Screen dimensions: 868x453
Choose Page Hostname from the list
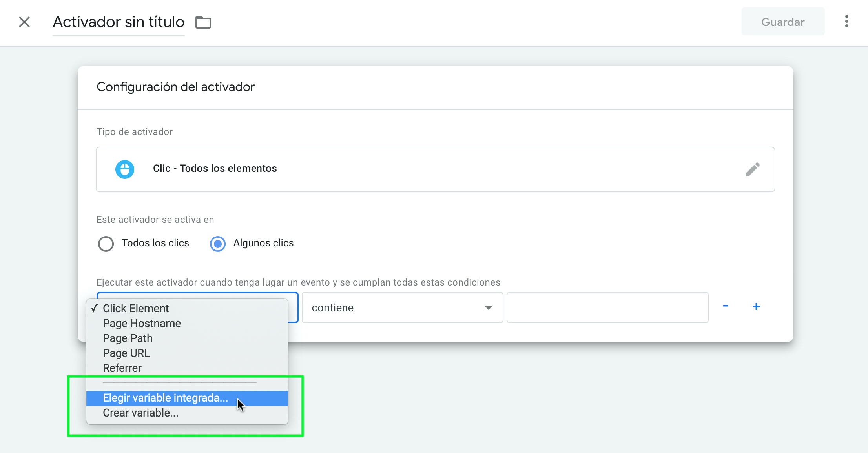click(x=142, y=323)
